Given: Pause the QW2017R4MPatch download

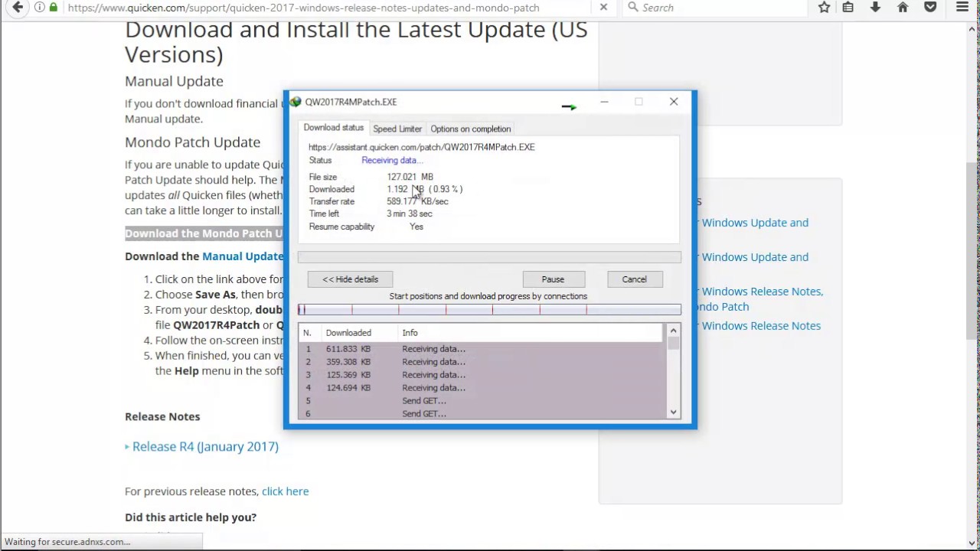Looking at the screenshot, I should coord(553,279).
